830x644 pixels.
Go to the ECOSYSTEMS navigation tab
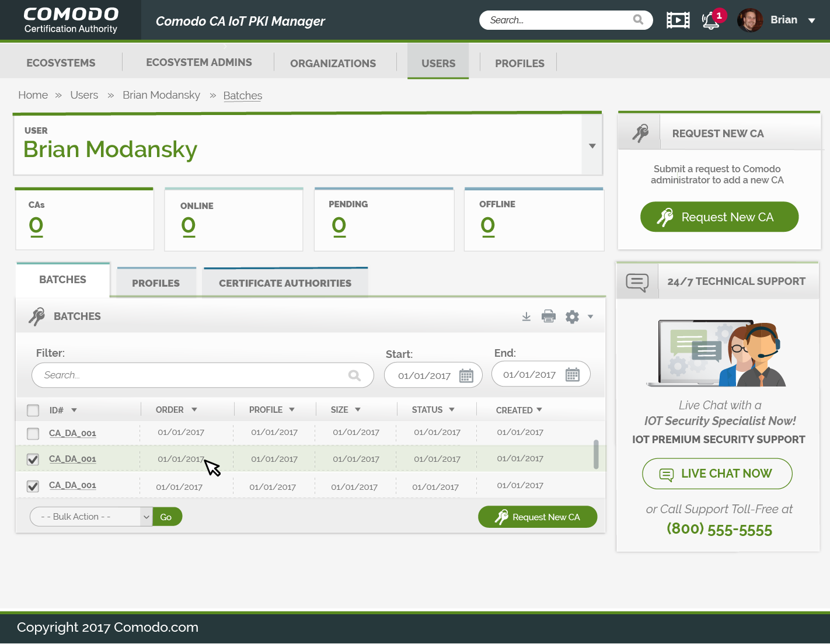[x=61, y=62]
